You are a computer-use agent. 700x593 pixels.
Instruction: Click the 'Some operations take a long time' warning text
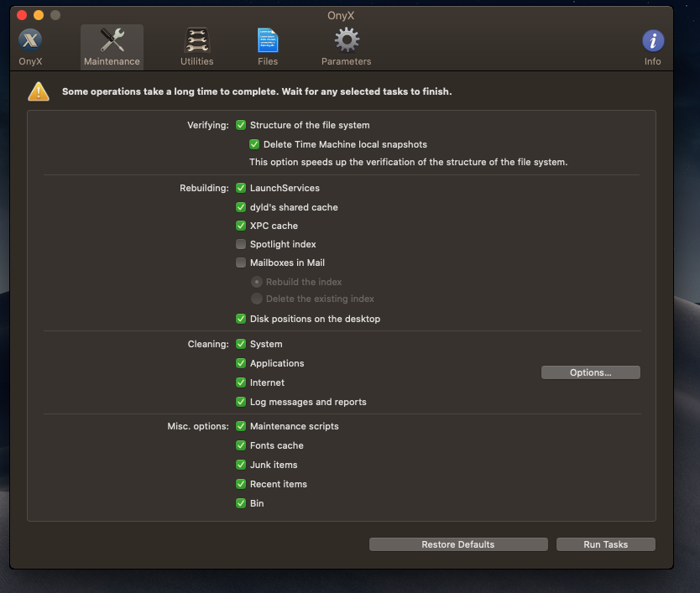click(x=257, y=91)
